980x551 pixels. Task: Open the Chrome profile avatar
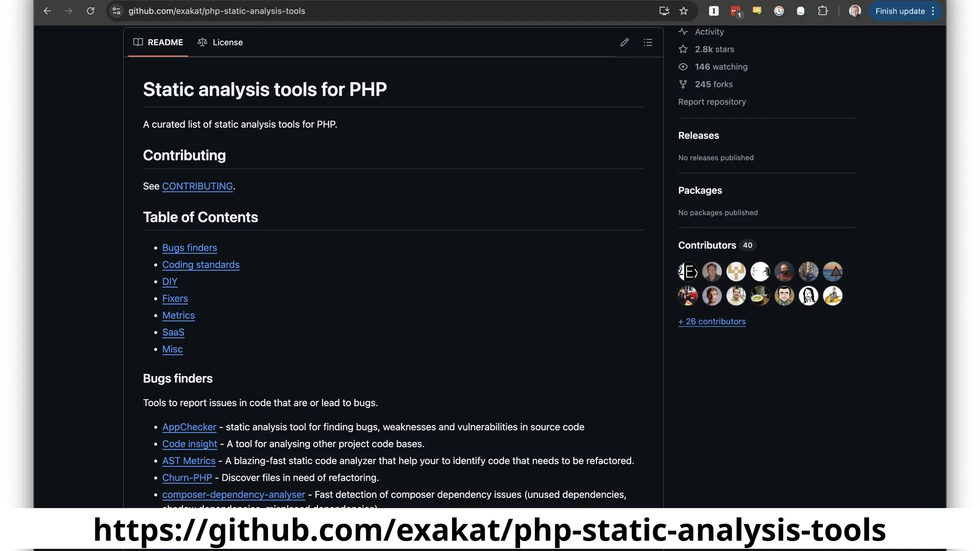coord(855,11)
